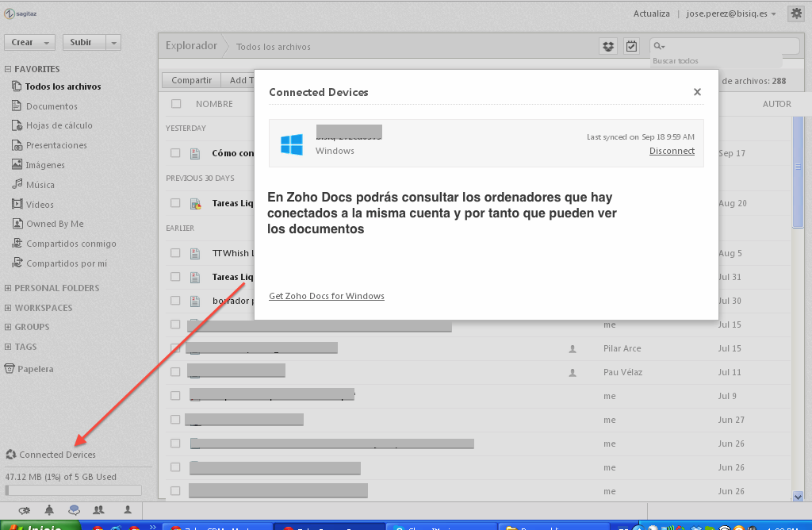The height and width of the screenshot is (530, 812).
Task: Open Compartidos conmigo in the sidebar
Action: [x=71, y=244]
